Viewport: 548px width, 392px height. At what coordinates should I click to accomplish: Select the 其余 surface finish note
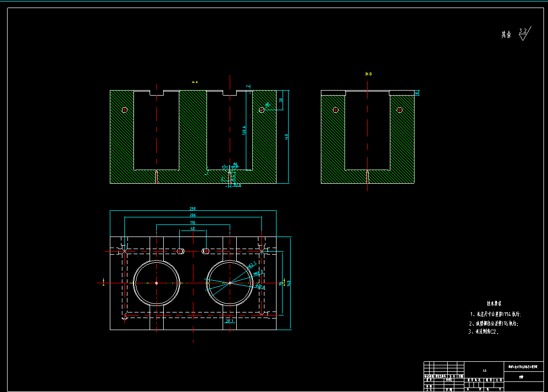pos(506,35)
